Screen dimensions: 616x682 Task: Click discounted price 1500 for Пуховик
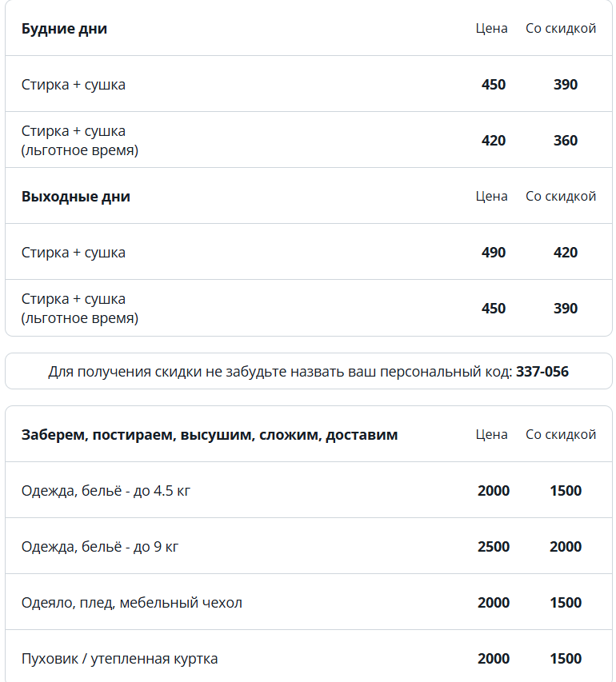click(566, 659)
